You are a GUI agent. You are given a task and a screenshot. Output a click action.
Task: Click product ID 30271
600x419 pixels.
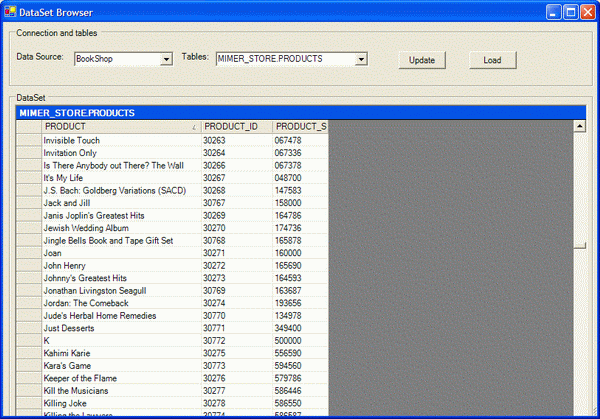click(236, 253)
